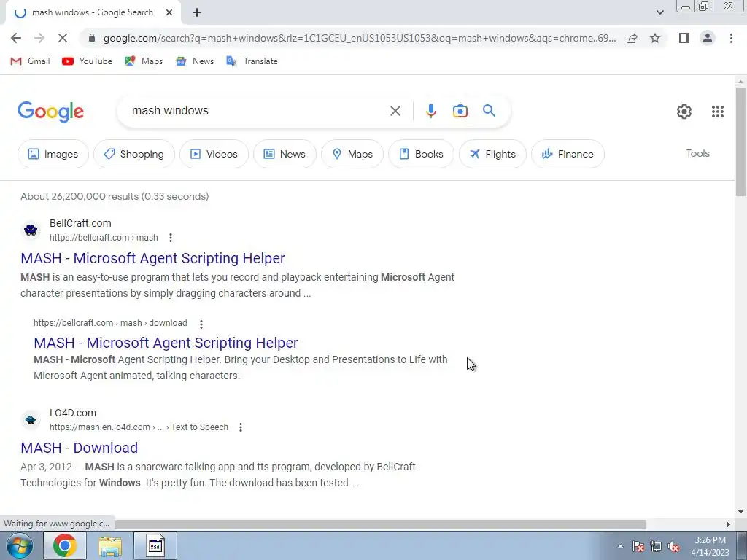747x560 pixels.
Task: Click the address bar URL
Action: (x=359, y=38)
